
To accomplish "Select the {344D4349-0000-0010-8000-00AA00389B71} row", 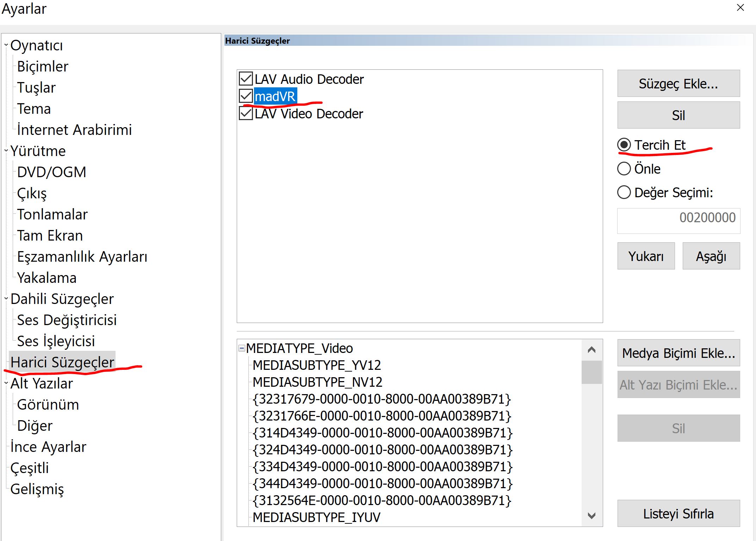I will click(x=383, y=483).
